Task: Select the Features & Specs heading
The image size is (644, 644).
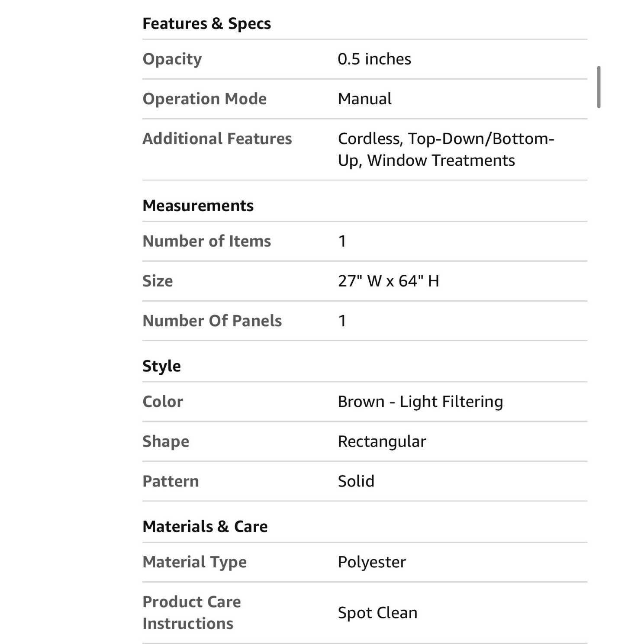Action: (206, 23)
